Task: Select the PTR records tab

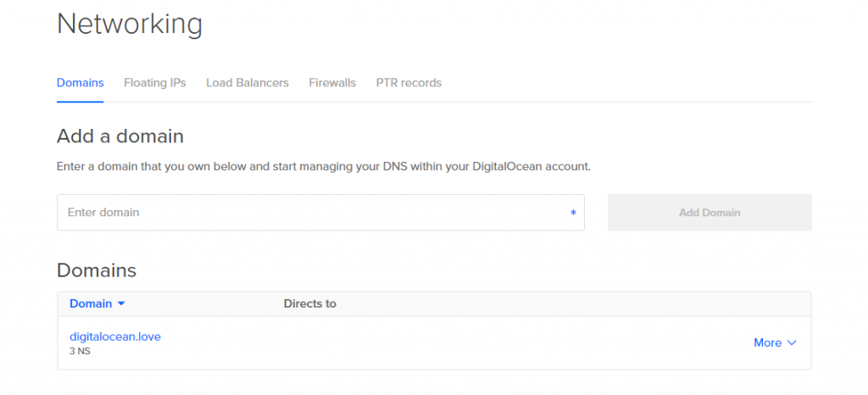Action: tap(409, 83)
